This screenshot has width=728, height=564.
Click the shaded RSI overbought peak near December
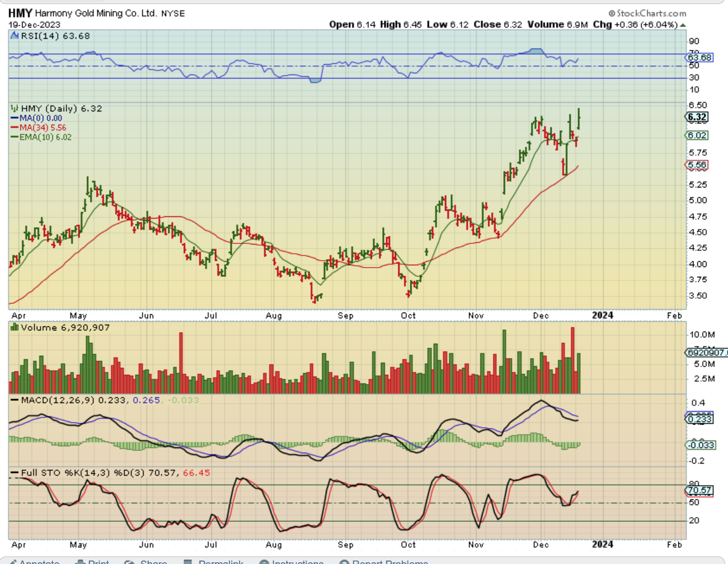click(536, 51)
